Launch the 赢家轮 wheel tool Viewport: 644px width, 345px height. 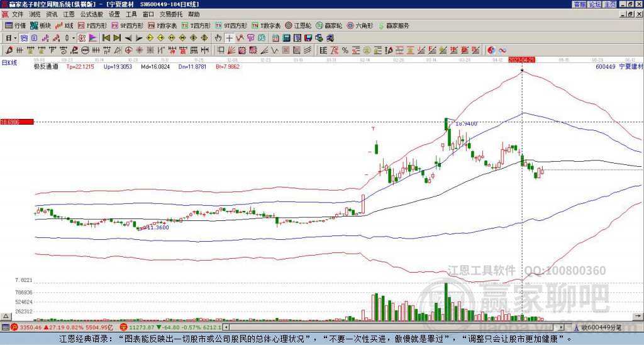pyautogui.click(x=329, y=25)
